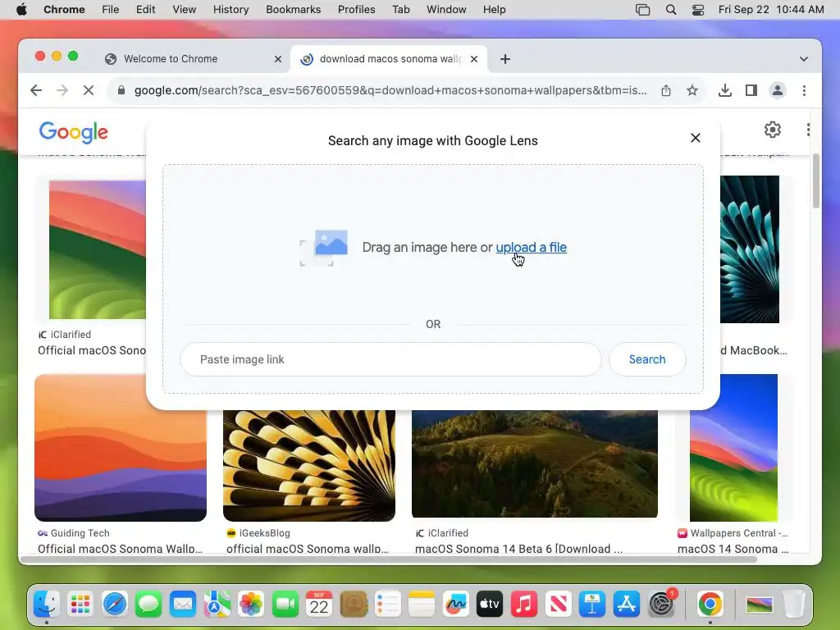The height and width of the screenshot is (630, 840).
Task: Open FaceTime from the Dock
Action: point(285,605)
